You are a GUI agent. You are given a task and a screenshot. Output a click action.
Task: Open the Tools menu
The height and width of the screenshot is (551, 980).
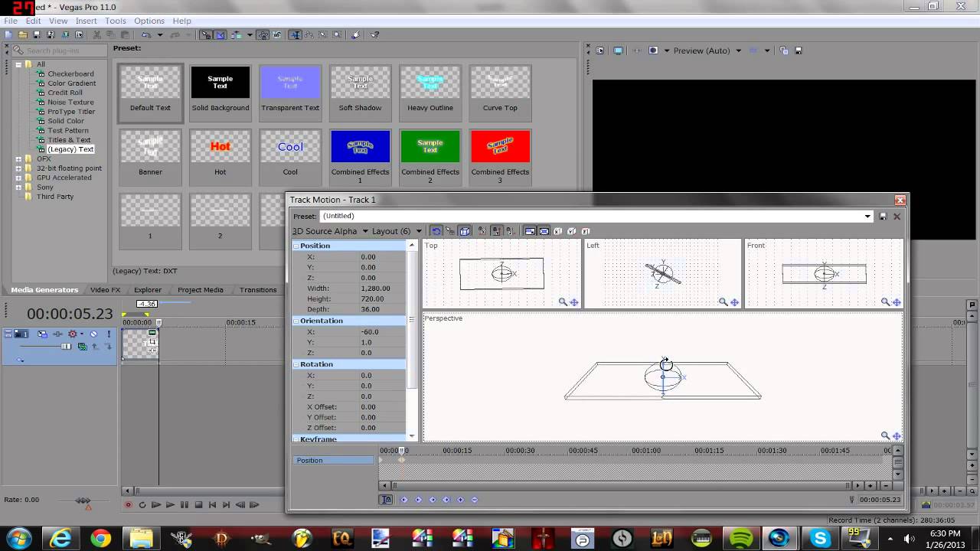[x=116, y=21]
